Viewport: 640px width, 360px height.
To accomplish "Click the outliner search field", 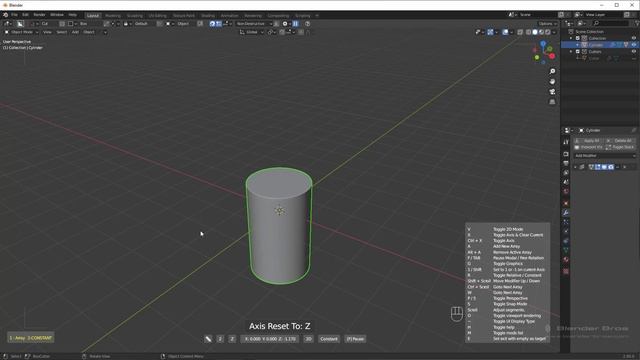I will (611, 23).
